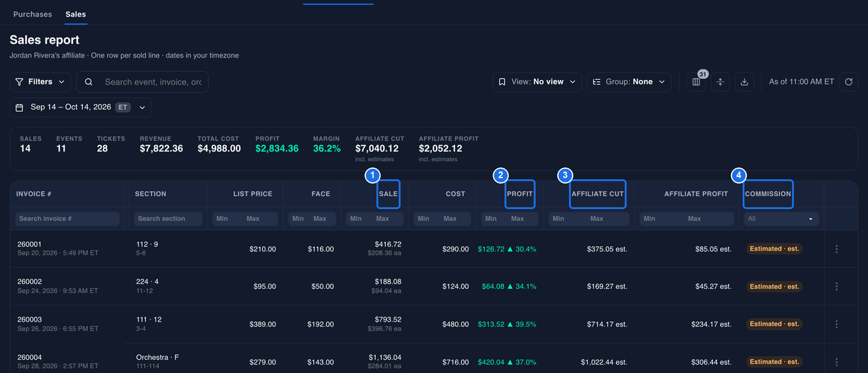Click the compact row density icon
This screenshot has height=373, width=868.
(x=720, y=82)
